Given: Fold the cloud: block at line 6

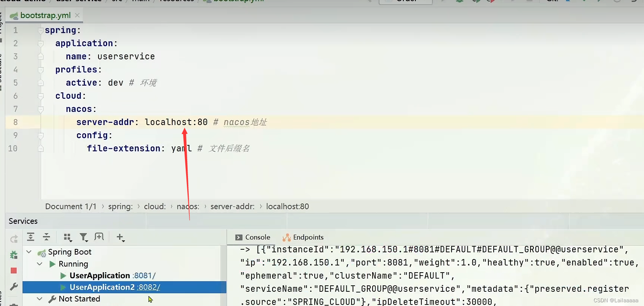Looking at the screenshot, I should 41,96.
